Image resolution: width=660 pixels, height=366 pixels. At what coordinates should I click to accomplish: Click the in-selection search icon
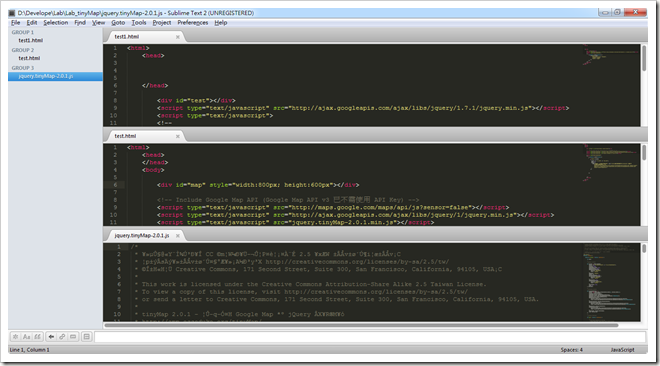[73, 337]
